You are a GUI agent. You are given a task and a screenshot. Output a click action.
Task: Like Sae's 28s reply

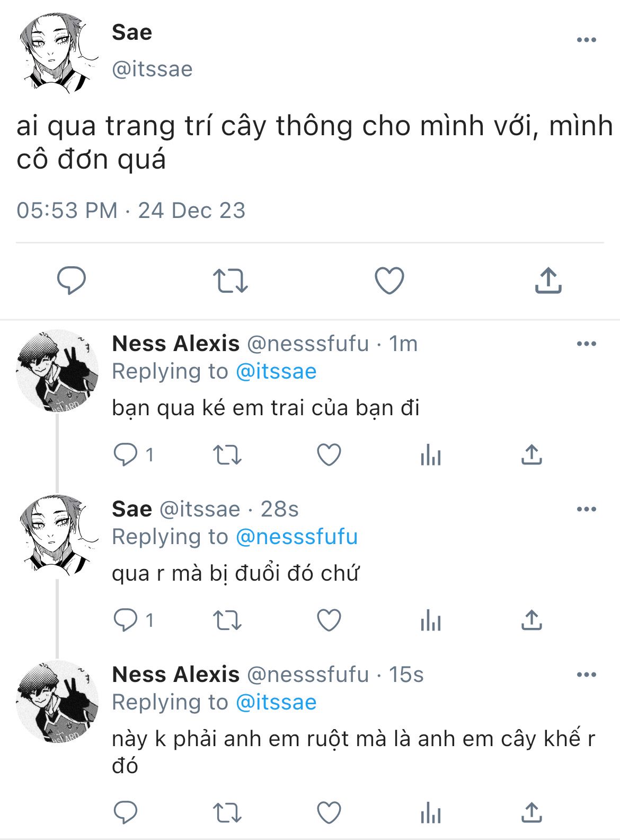coord(329,620)
